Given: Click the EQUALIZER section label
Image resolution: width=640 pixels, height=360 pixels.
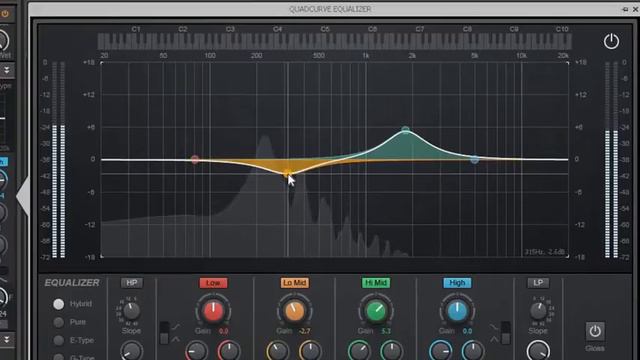Looking at the screenshot, I should (72, 282).
